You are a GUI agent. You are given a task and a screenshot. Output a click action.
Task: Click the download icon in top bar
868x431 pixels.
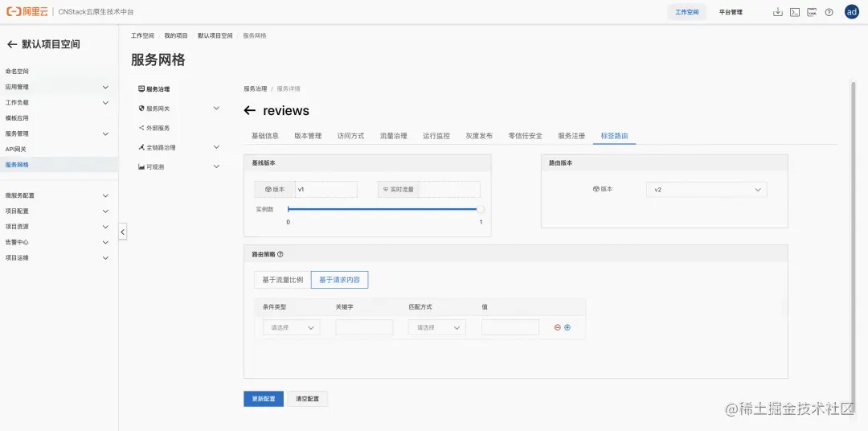pyautogui.click(x=778, y=12)
